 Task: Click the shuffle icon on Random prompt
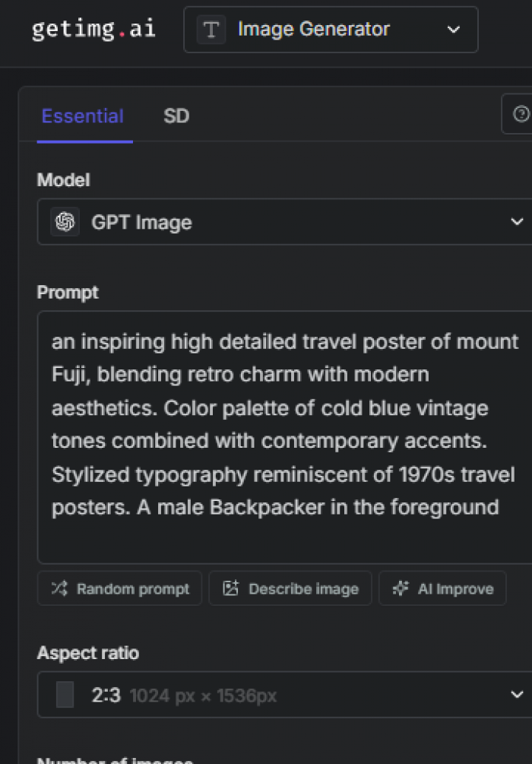pyautogui.click(x=61, y=588)
